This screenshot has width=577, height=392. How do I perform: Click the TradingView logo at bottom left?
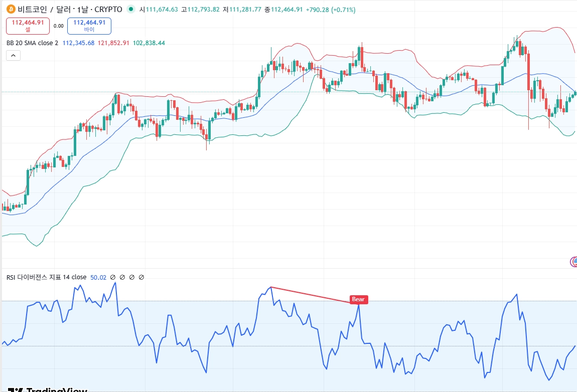(48, 389)
